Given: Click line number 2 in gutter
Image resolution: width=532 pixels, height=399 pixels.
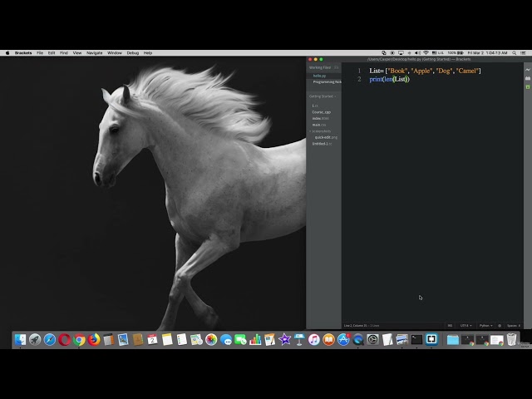Looking at the screenshot, I should [x=359, y=79].
